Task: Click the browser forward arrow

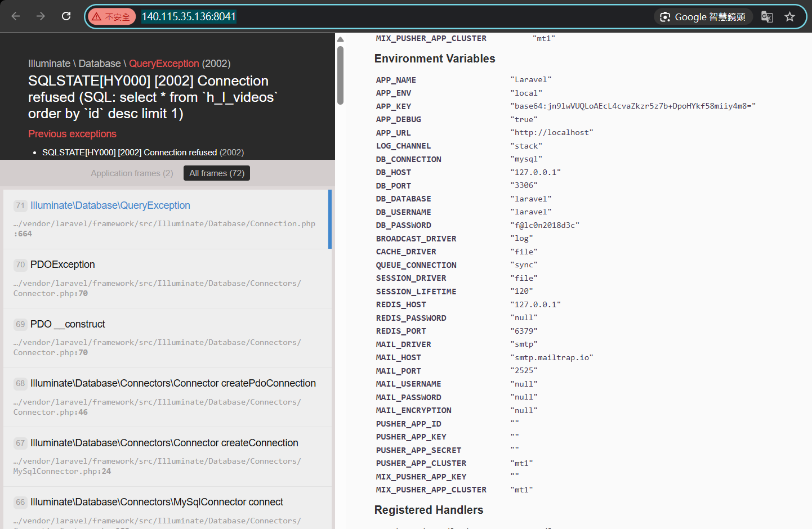Action: click(x=41, y=16)
